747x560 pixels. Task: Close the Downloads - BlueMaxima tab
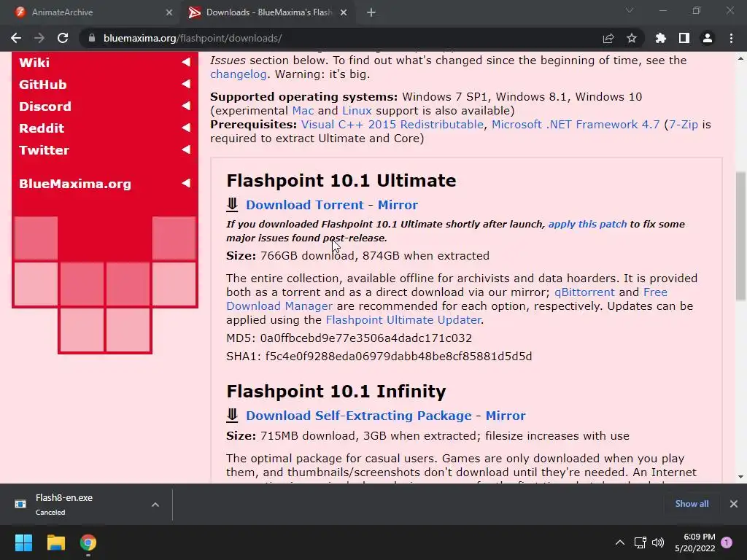tap(344, 12)
